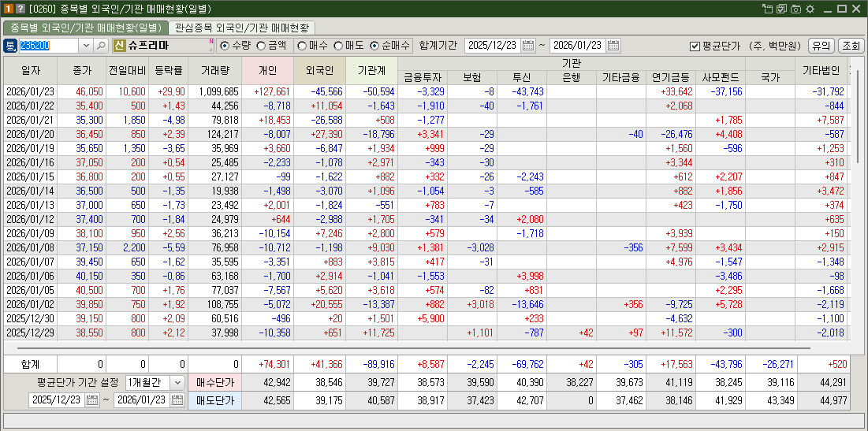Click the 평균단가 end date field 2026/01/23

(142, 400)
